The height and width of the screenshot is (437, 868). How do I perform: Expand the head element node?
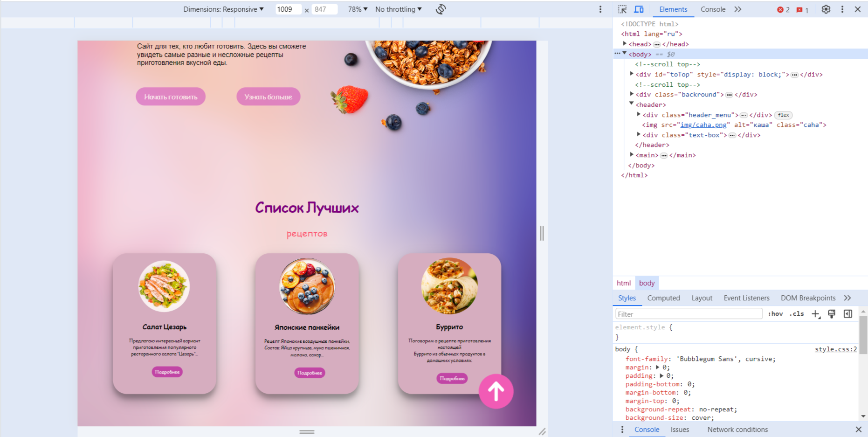pyautogui.click(x=625, y=44)
